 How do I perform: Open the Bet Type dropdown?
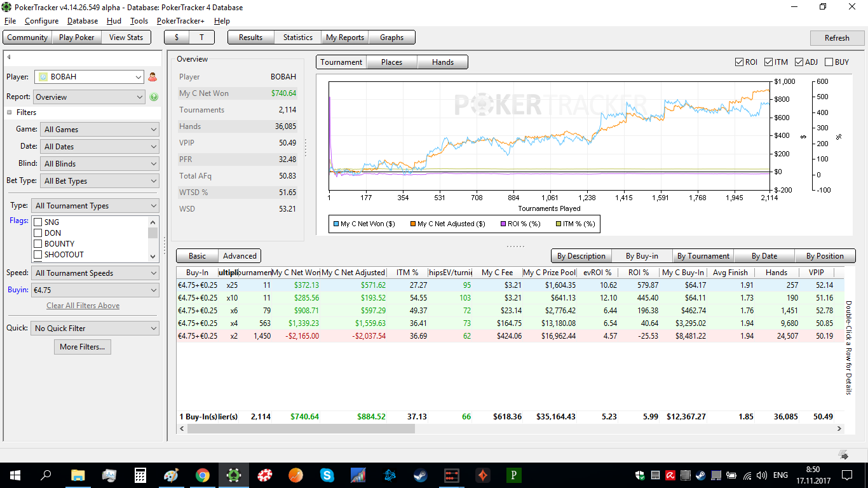coord(100,181)
